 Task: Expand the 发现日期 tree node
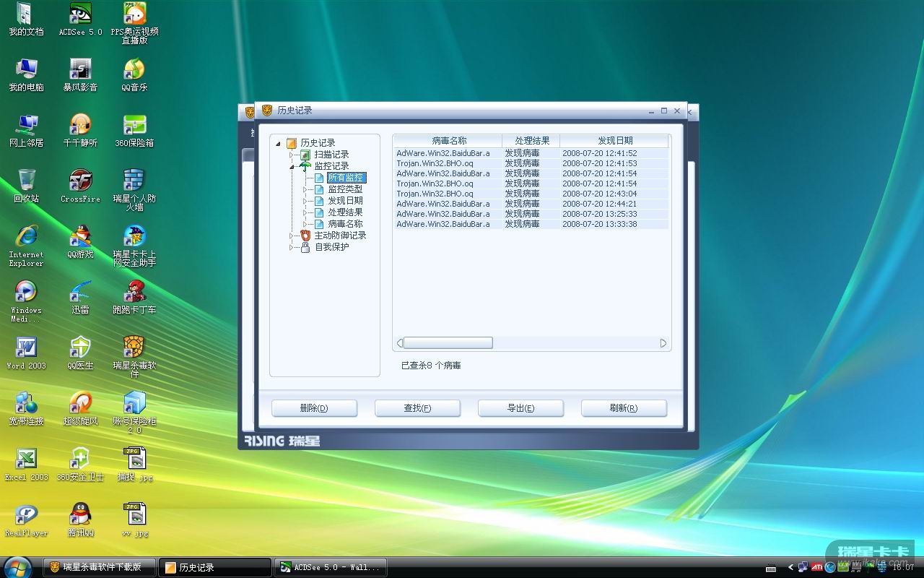click(x=305, y=201)
